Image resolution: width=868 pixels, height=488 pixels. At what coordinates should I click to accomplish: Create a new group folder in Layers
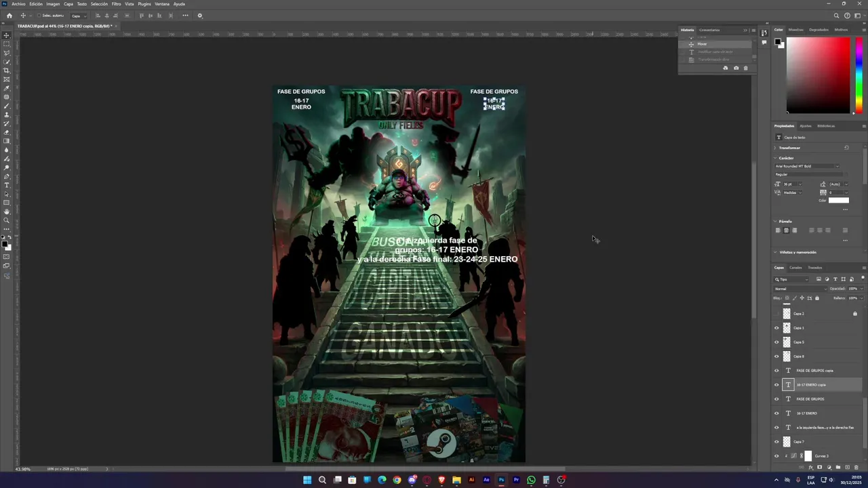click(838, 467)
